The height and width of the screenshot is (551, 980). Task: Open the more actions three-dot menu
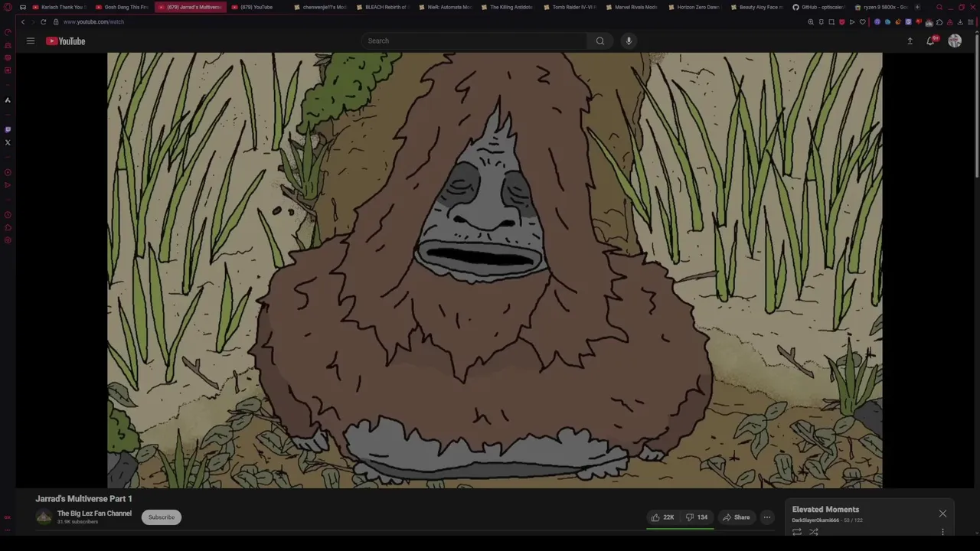[x=767, y=517]
